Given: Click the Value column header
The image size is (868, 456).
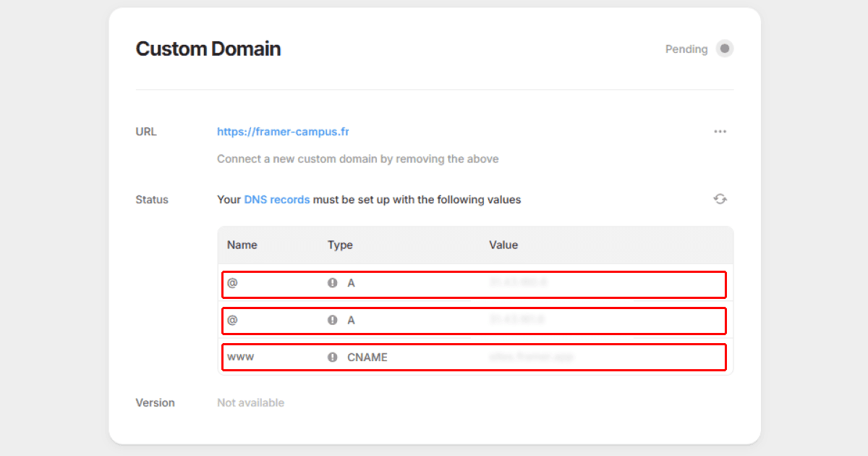Looking at the screenshot, I should coord(503,245).
